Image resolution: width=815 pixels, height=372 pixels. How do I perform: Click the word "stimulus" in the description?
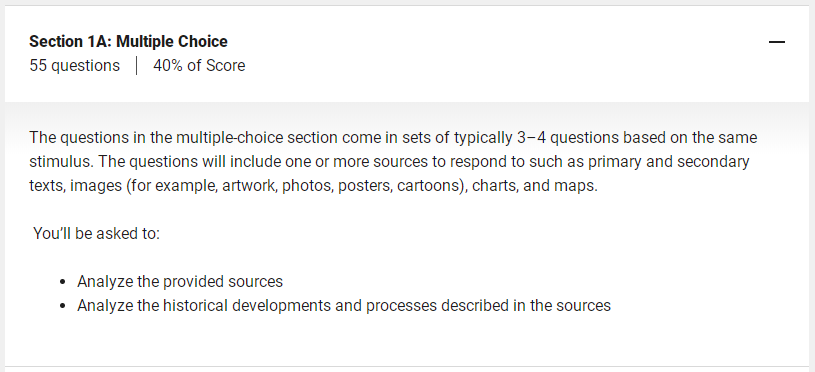click(61, 162)
